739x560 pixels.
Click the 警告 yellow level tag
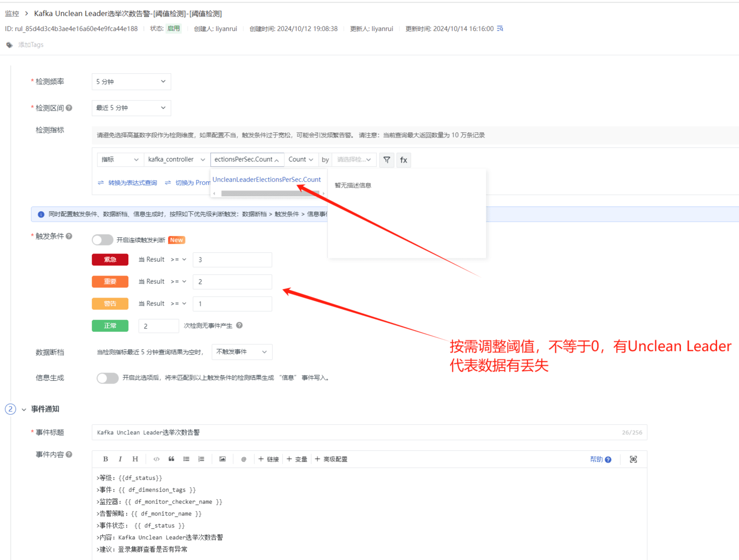[x=110, y=304]
